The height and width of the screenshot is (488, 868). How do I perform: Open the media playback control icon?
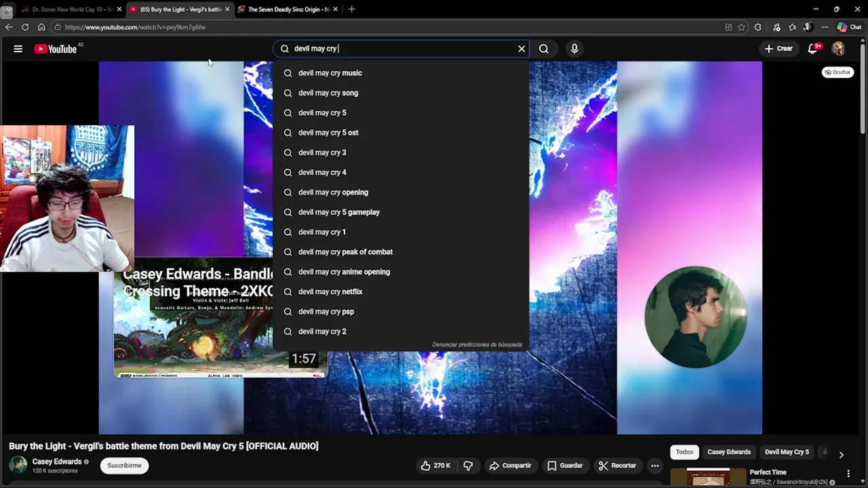point(776,27)
